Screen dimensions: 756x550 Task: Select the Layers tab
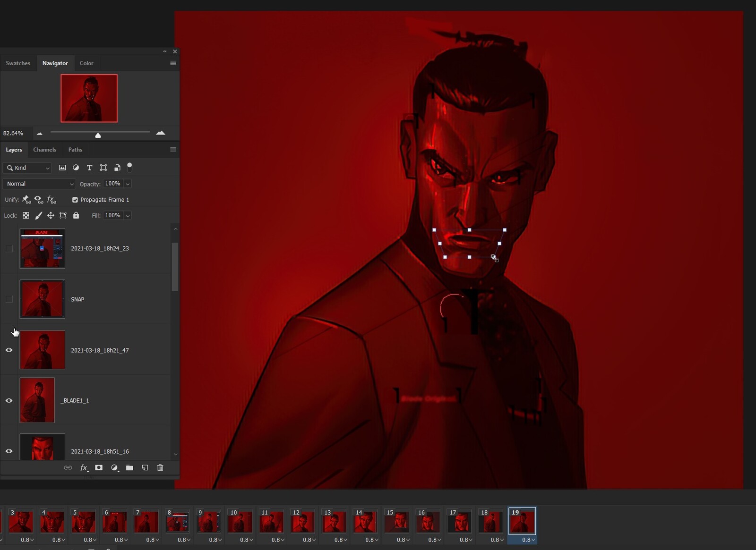(x=14, y=150)
